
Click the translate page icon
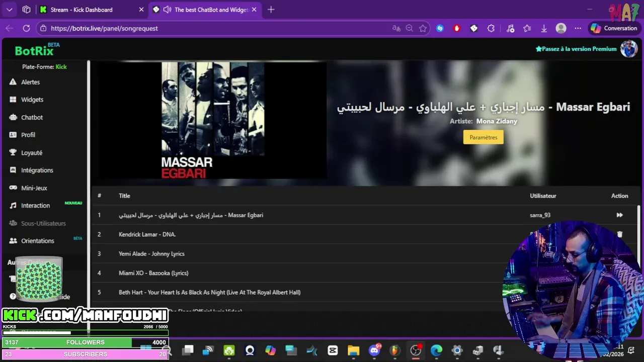[396, 28]
